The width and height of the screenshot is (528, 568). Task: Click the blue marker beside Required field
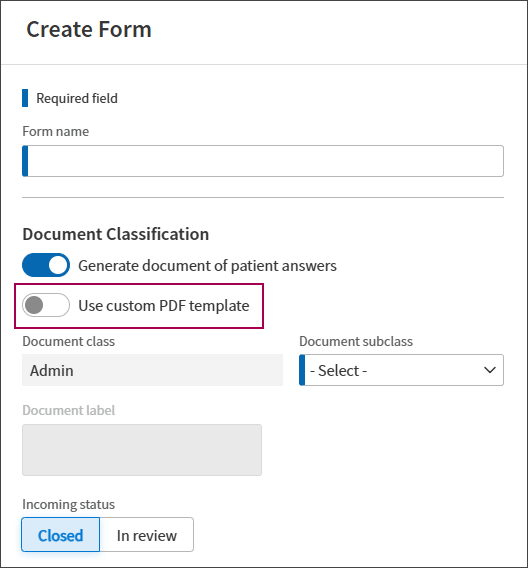25,98
